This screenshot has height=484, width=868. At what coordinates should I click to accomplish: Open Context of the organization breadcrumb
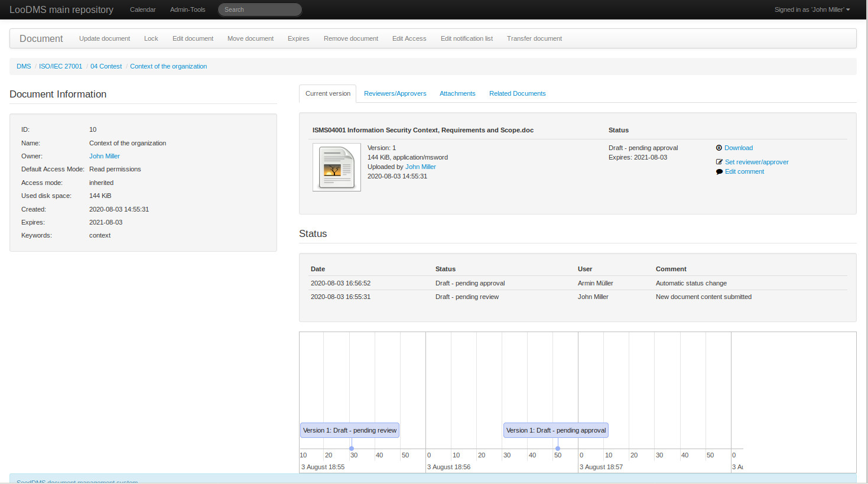168,66
